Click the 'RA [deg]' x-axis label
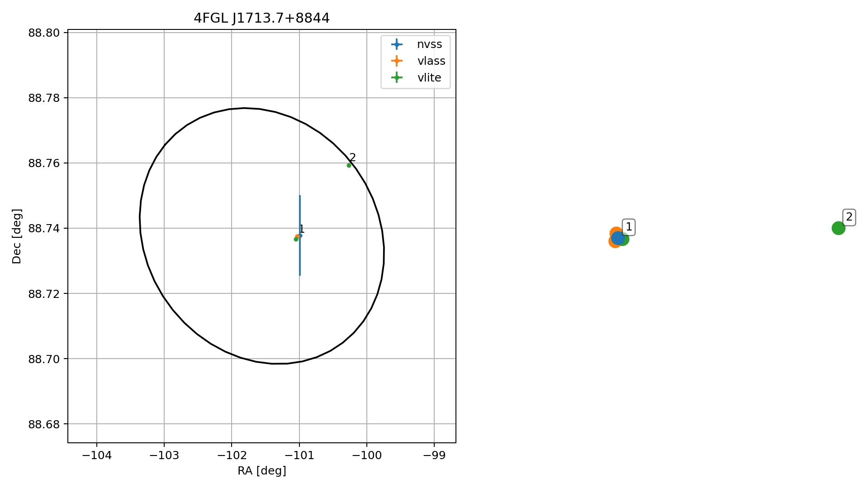This screenshot has height=489, width=868. pyautogui.click(x=262, y=471)
